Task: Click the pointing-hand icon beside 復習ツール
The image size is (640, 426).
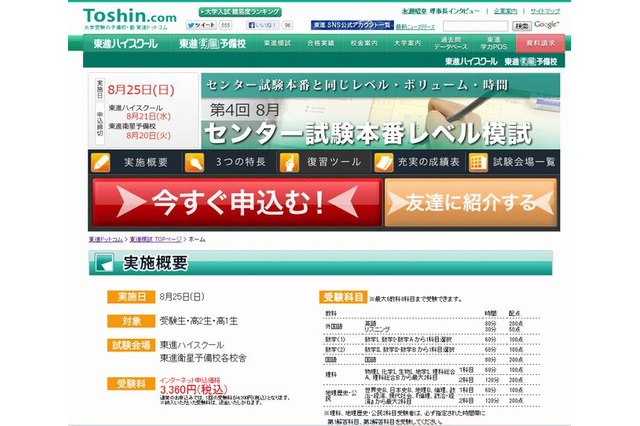Action: tap(289, 162)
